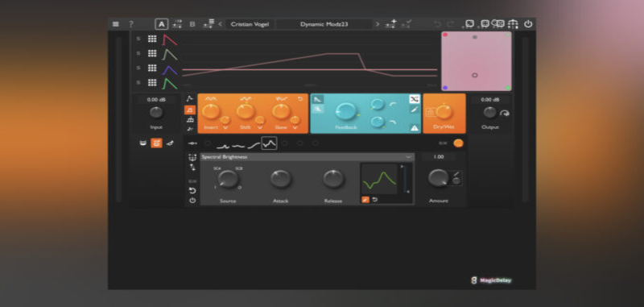Image resolution: width=644 pixels, height=307 pixels.
Task: Save as new preset plus icon
Action: (x=390, y=24)
